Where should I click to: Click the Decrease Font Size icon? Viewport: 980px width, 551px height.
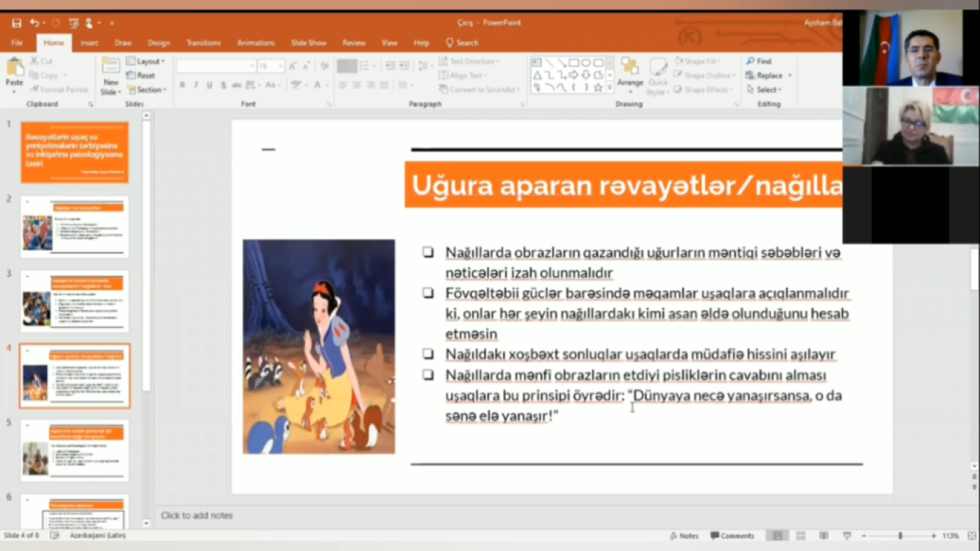pyautogui.click(x=306, y=66)
